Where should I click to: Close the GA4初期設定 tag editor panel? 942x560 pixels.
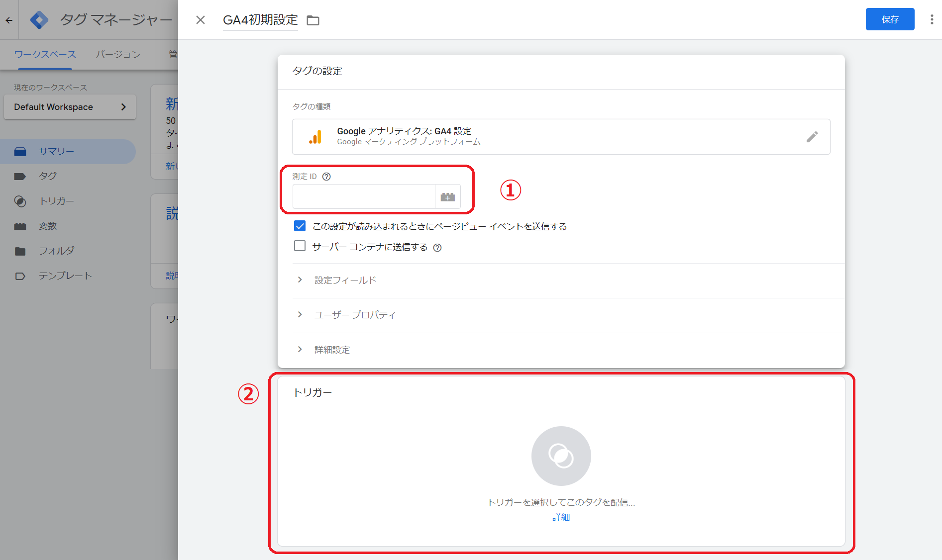pyautogui.click(x=201, y=20)
